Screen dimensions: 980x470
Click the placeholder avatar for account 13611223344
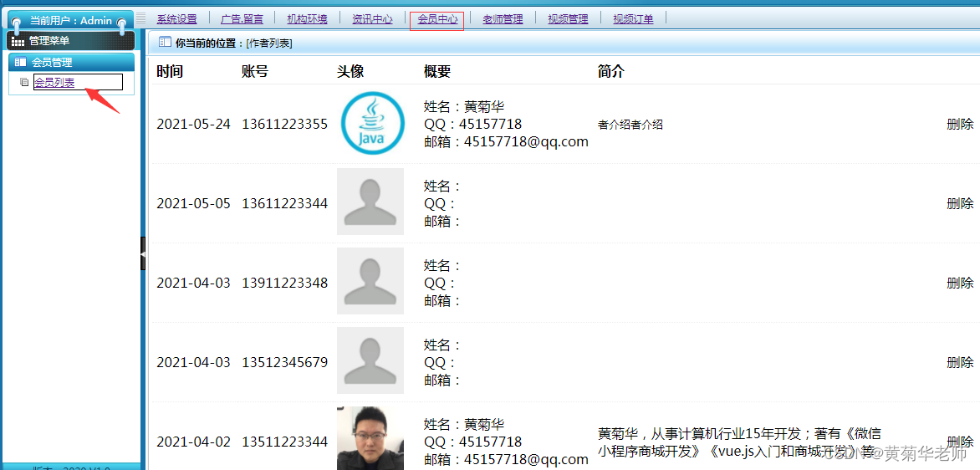click(x=370, y=202)
